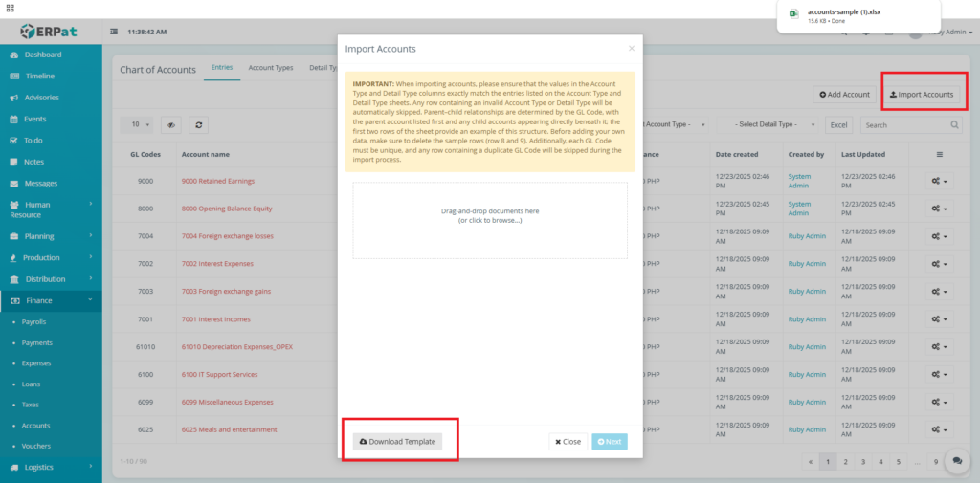980x483 pixels.
Task: Click the drag-and-drop documents upload area
Action: coord(490,220)
